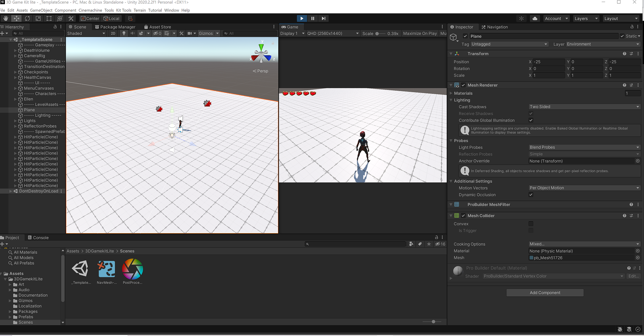Disable the Mesh Collider component checkbox
The width and height of the screenshot is (644, 336).
(x=463, y=216)
